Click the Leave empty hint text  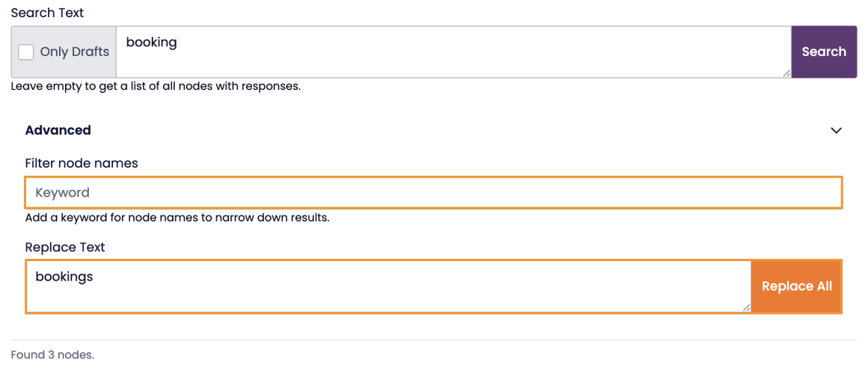(x=156, y=86)
